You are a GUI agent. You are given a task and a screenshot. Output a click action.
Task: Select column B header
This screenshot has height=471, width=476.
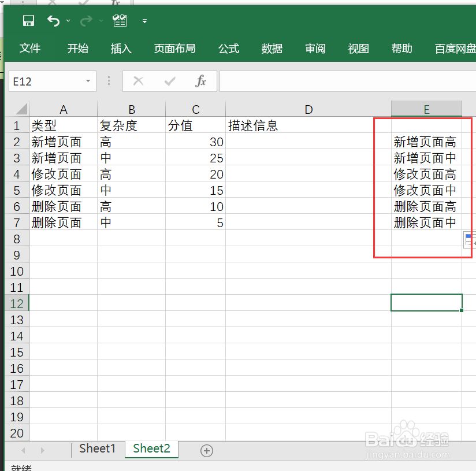[x=132, y=109]
